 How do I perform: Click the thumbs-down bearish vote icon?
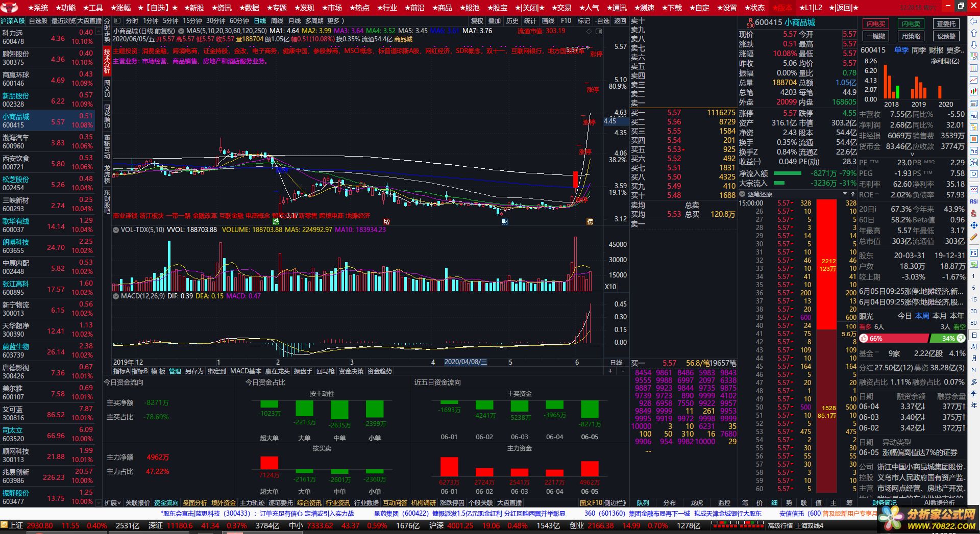point(961,338)
